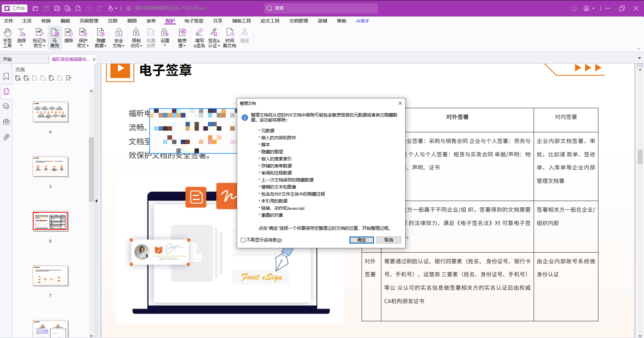Click the 马赛克 mosaic tool icon
Viewport: 644px width, 338px height.
pos(55,38)
